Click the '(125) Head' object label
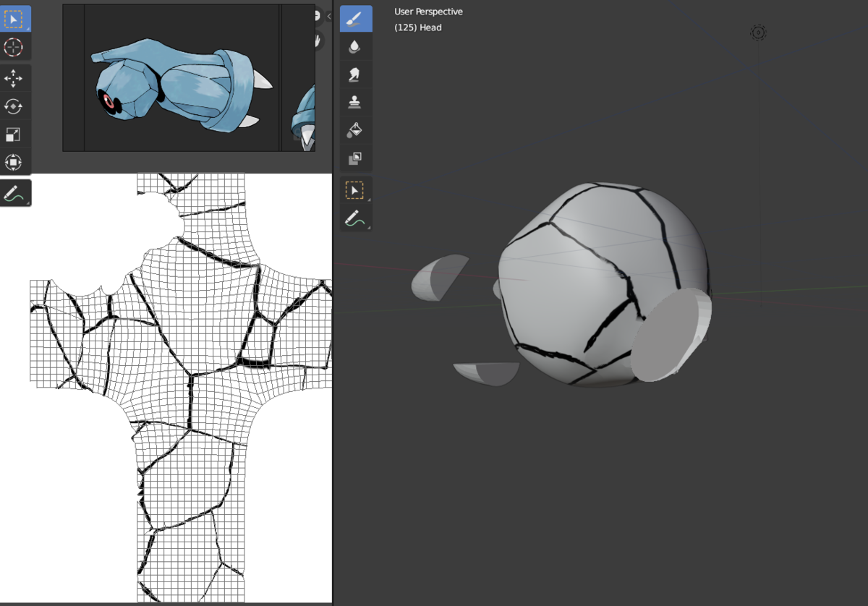Screen dimensions: 868x606 click(418, 27)
